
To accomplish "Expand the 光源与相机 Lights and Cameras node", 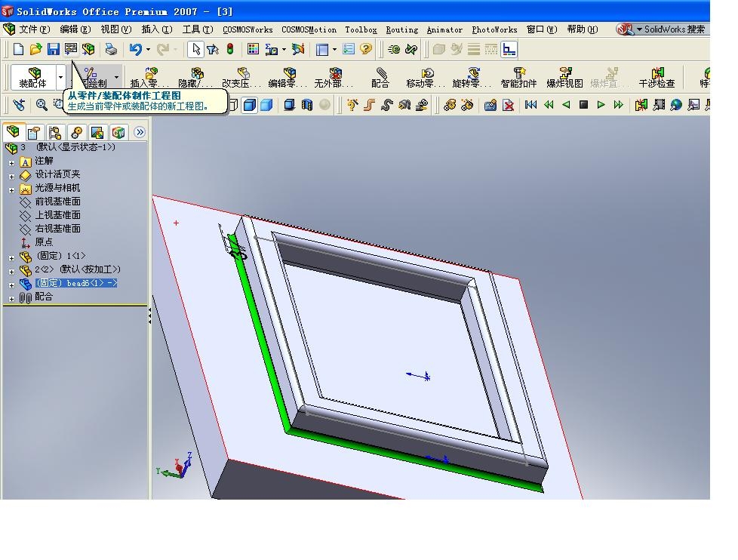I will click(12, 190).
